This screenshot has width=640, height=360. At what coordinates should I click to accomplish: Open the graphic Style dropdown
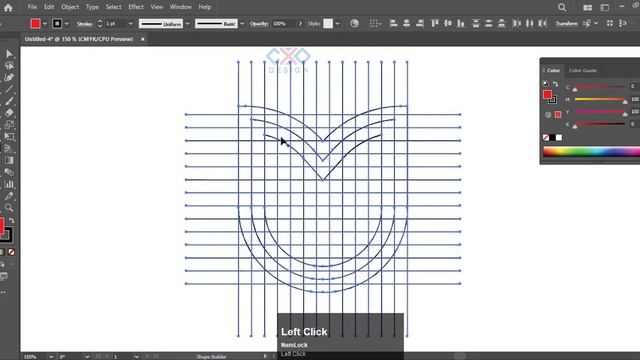pos(338,24)
